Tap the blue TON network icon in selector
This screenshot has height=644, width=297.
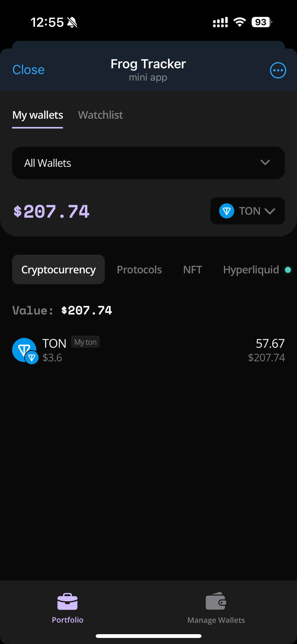[227, 211]
